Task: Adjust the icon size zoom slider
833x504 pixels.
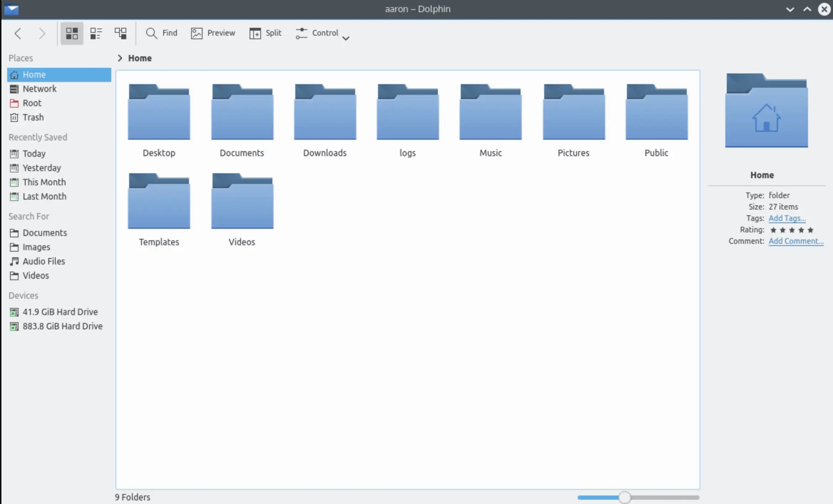Action: (625, 497)
